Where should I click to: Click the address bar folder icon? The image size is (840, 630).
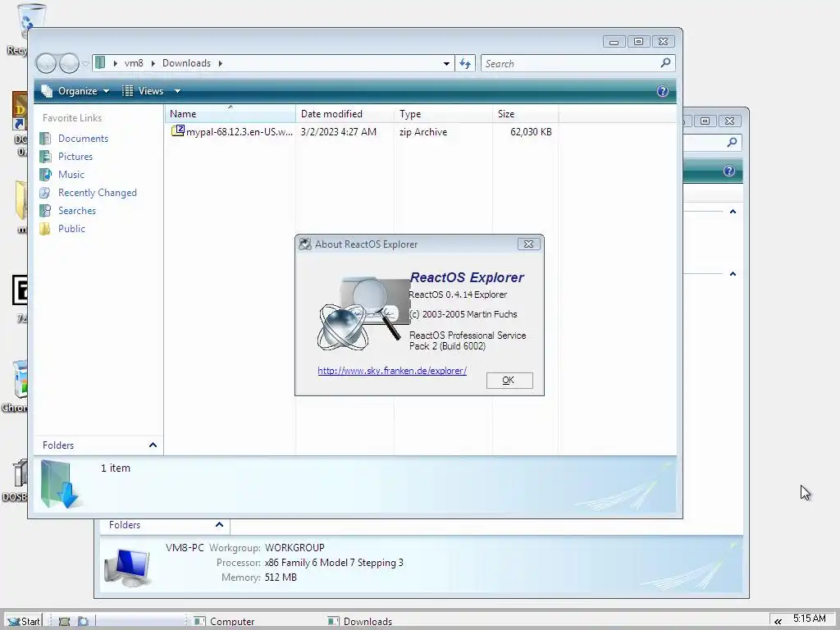coord(99,62)
